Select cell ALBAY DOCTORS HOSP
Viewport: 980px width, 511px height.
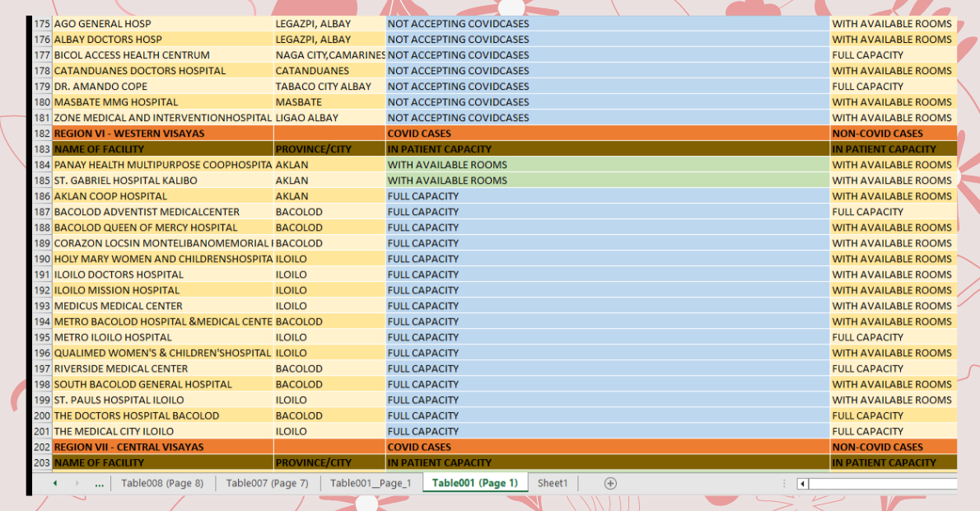tap(162, 40)
